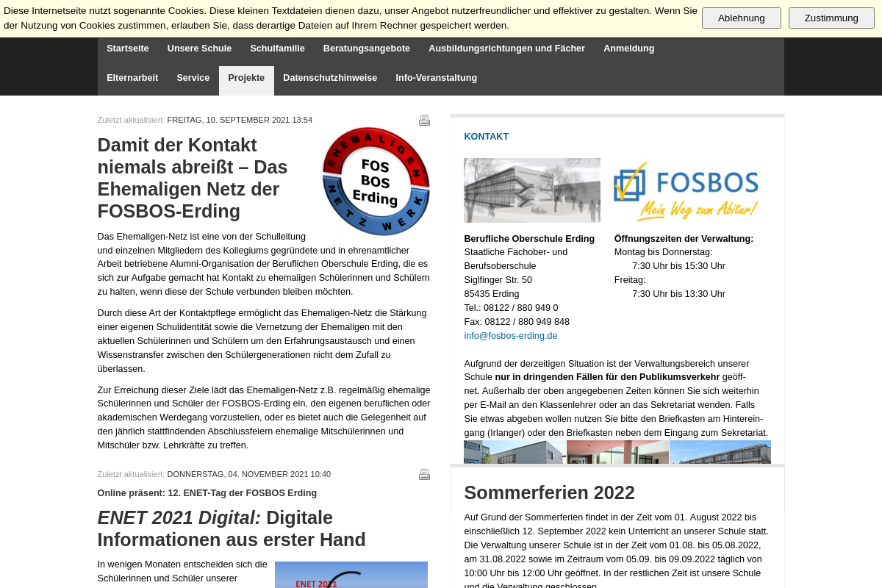Click the 7:30 Uhr bis 15:30 Uhr hours
This screenshot has height=588, width=882.
(678, 266)
